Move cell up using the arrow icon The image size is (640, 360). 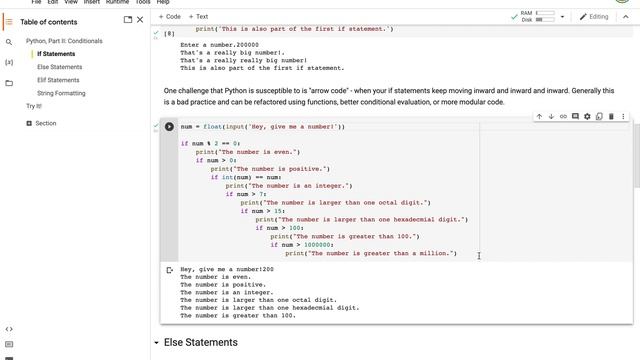[539, 116]
